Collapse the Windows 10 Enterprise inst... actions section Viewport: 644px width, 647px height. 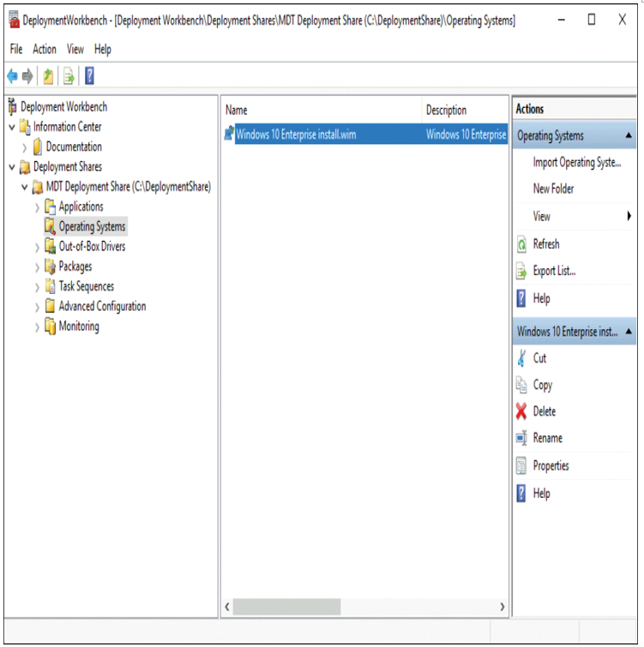(x=629, y=331)
